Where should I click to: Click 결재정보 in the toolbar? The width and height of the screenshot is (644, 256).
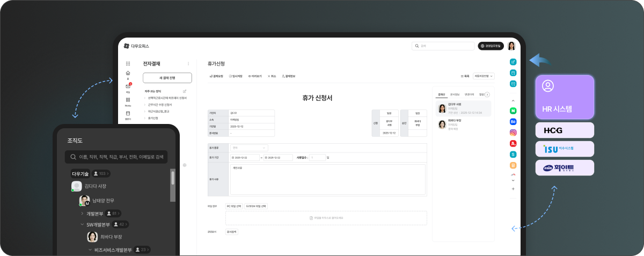(x=288, y=76)
